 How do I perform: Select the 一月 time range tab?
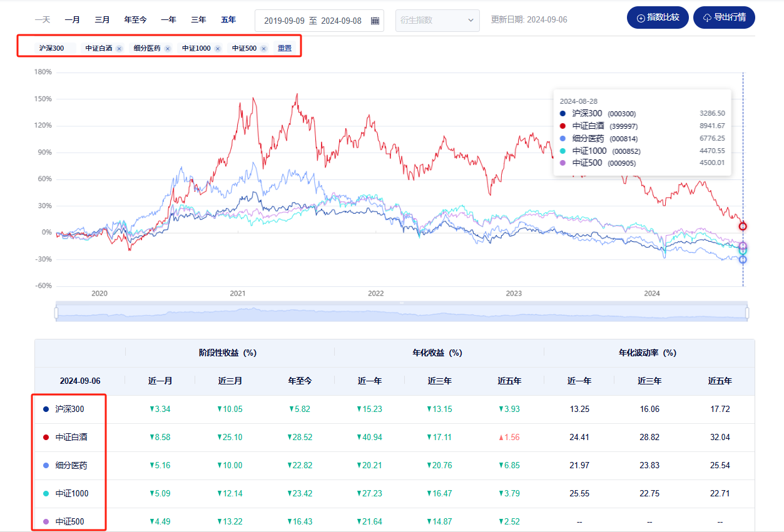click(x=72, y=20)
